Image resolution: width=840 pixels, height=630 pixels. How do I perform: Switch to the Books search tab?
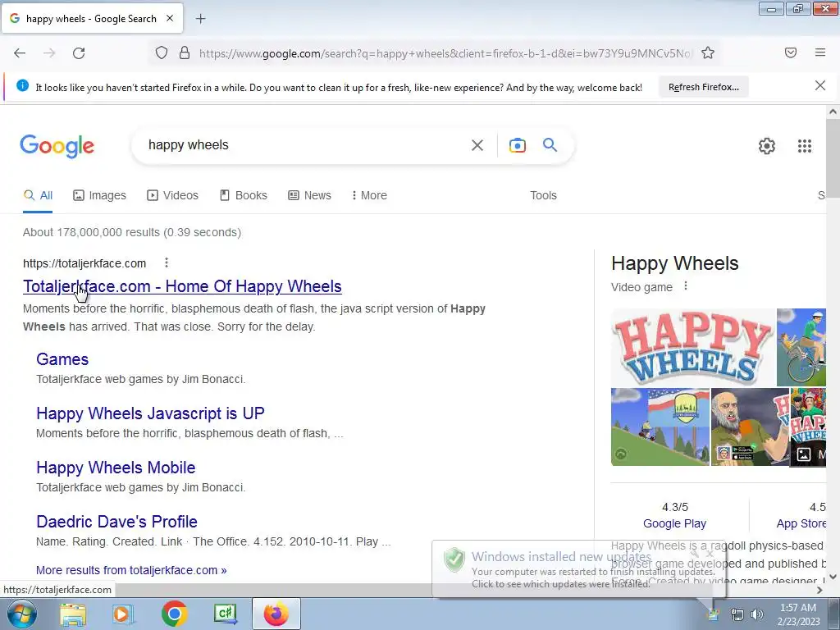(x=243, y=195)
